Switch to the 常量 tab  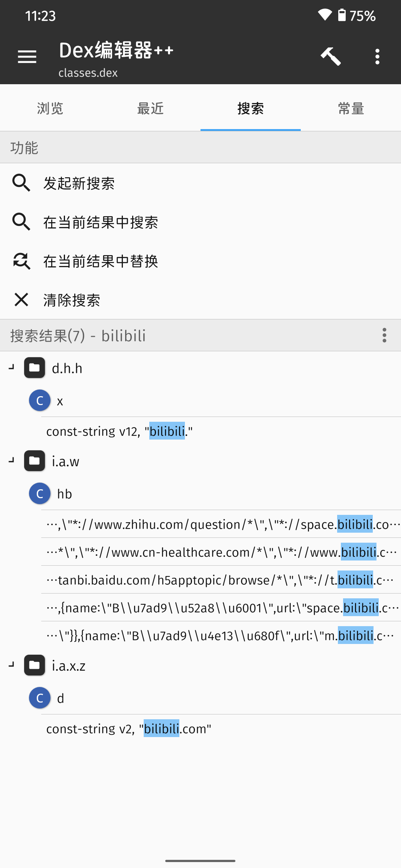(351, 108)
